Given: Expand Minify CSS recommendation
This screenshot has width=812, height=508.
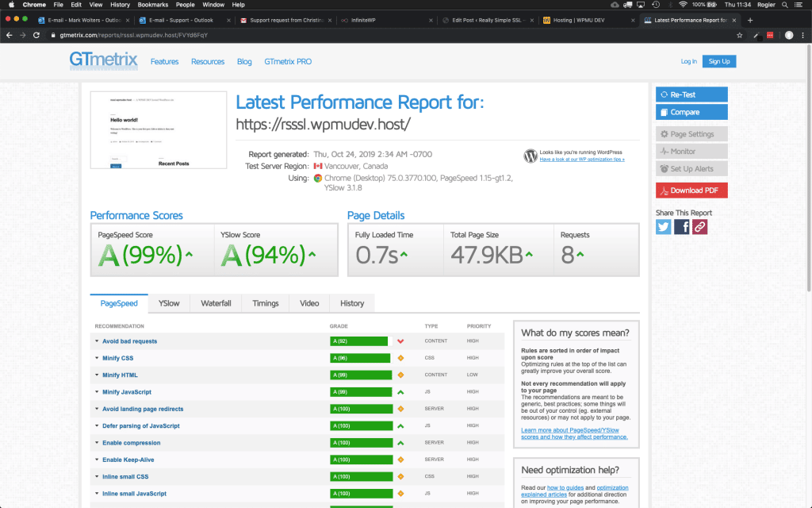Looking at the screenshot, I should coord(97,358).
